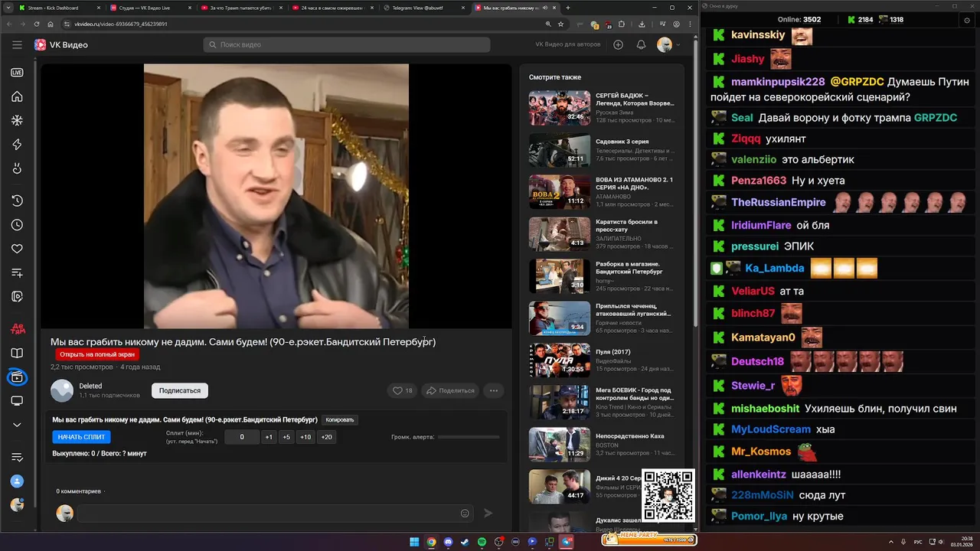Click the send comment arrow
Image resolution: width=980 pixels, height=551 pixels.
488,514
